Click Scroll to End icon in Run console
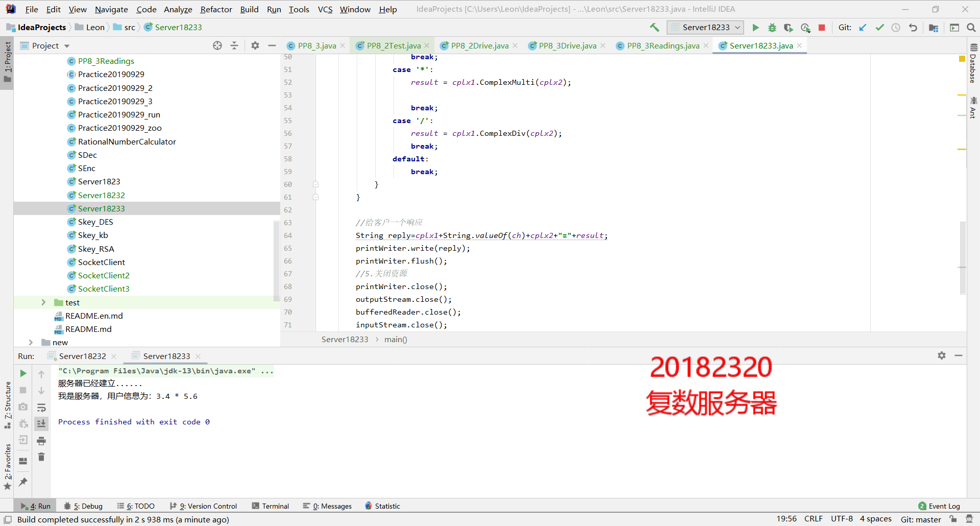Image resolution: width=980 pixels, height=526 pixels. tap(41, 423)
